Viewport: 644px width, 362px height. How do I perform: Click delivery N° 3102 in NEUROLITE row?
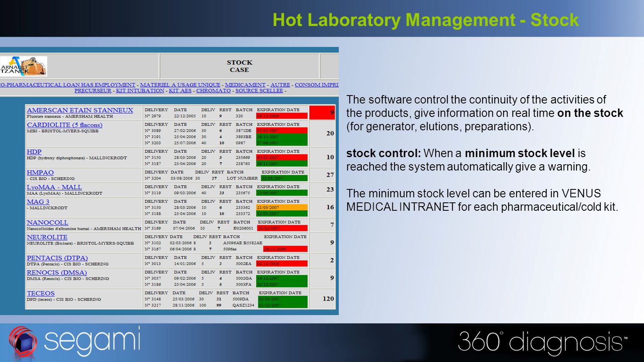(153, 243)
